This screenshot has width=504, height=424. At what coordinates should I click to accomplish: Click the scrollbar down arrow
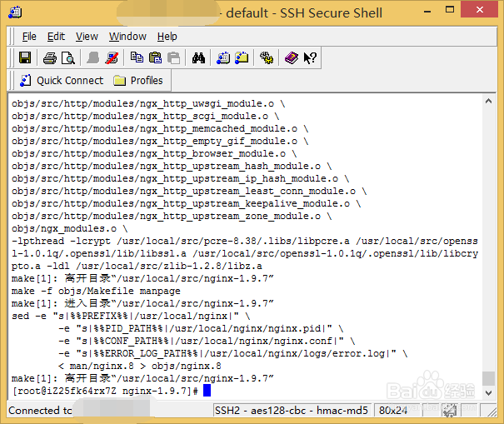[x=488, y=392]
